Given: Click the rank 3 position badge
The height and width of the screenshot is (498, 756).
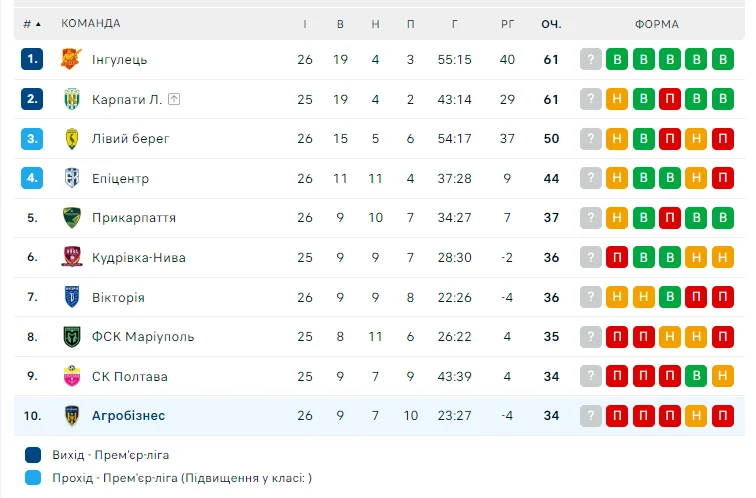Looking at the screenshot, I should pos(33,138).
